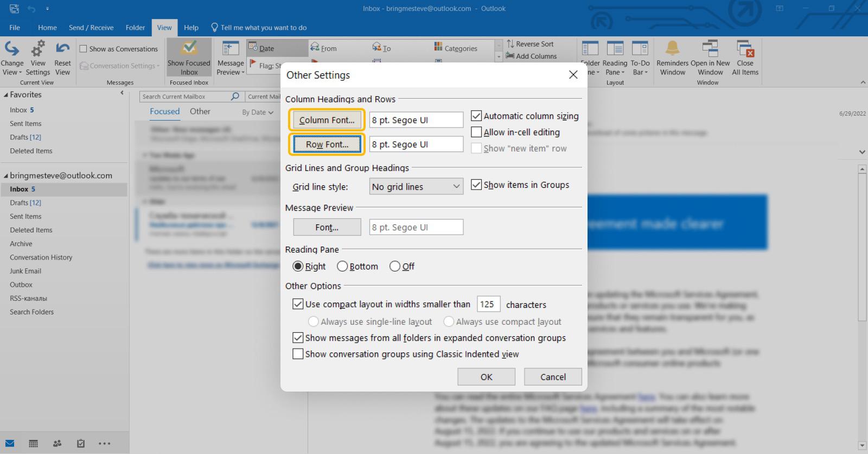Confirm dialog with OK button

pos(486,376)
